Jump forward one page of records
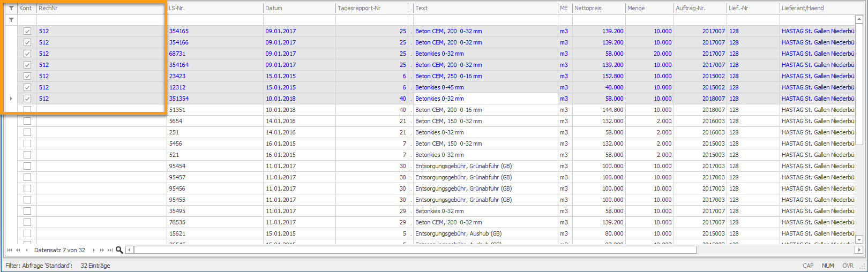This screenshot has width=868, height=272. coord(102,250)
